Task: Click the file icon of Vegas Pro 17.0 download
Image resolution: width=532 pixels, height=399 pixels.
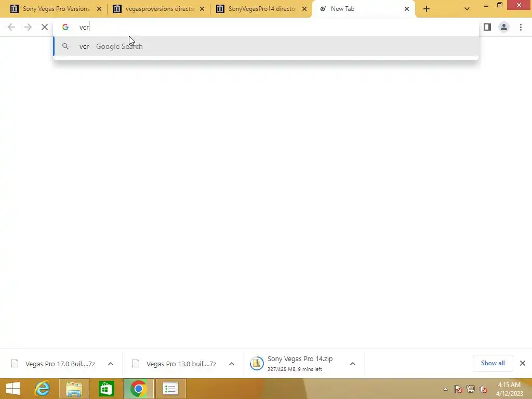Action: click(15, 363)
